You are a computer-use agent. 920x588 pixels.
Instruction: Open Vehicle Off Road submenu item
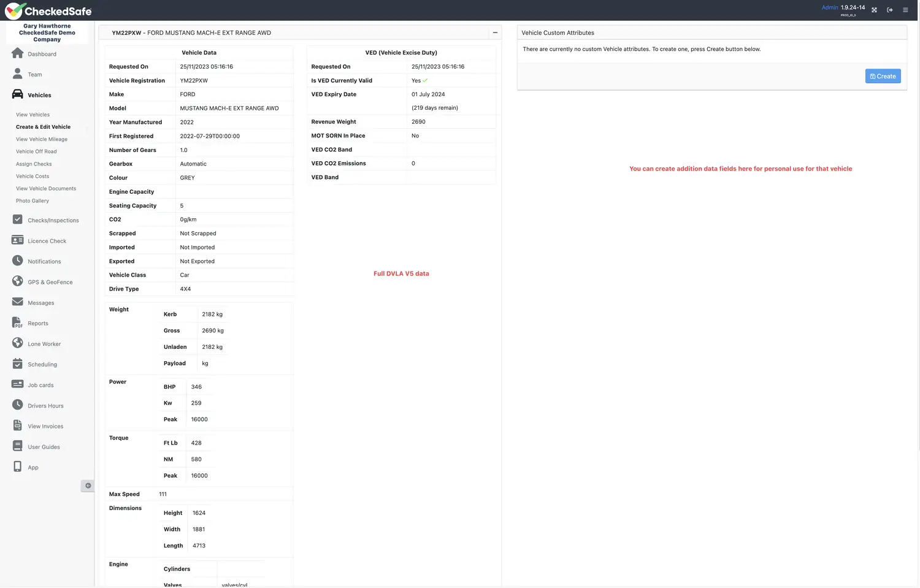tap(36, 151)
